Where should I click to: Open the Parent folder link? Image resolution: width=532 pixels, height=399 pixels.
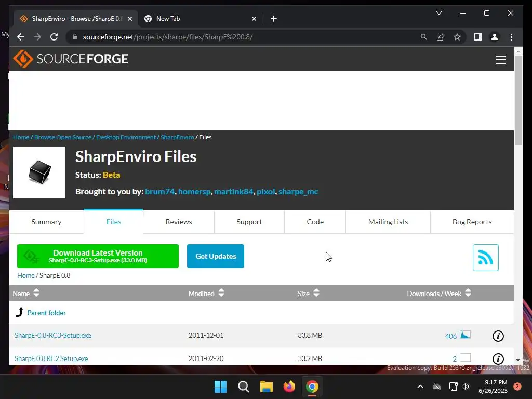[46, 313]
